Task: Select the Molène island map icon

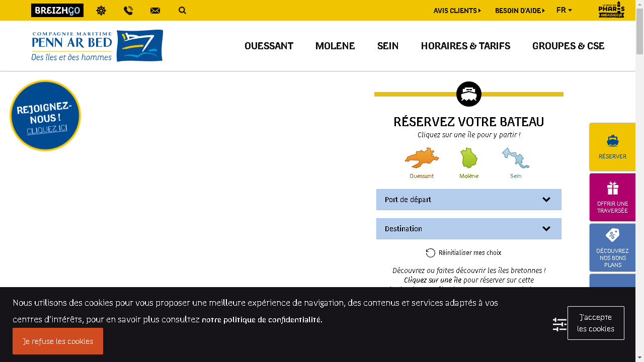Action: (469, 158)
